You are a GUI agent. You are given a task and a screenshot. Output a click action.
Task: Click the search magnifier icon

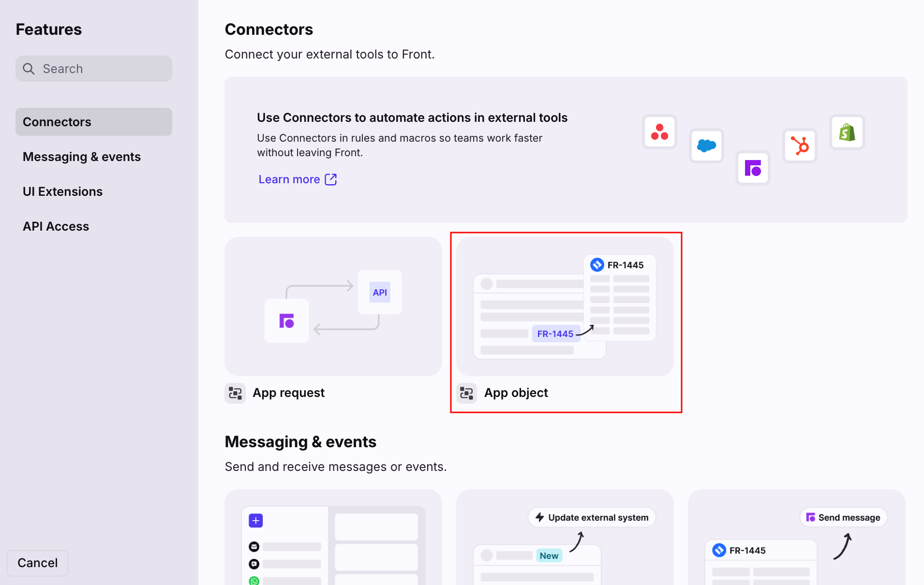(x=29, y=69)
